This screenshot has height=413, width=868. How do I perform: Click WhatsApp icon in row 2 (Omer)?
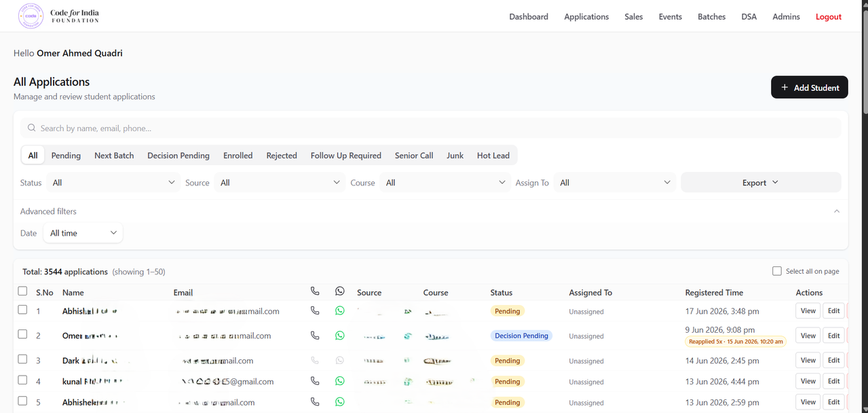click(x=340, y=335)
